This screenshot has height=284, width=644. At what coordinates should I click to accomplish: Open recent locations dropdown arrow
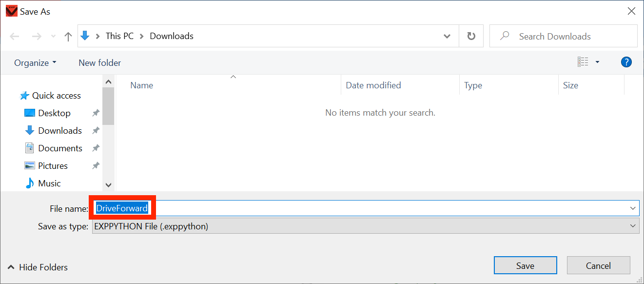54,37
